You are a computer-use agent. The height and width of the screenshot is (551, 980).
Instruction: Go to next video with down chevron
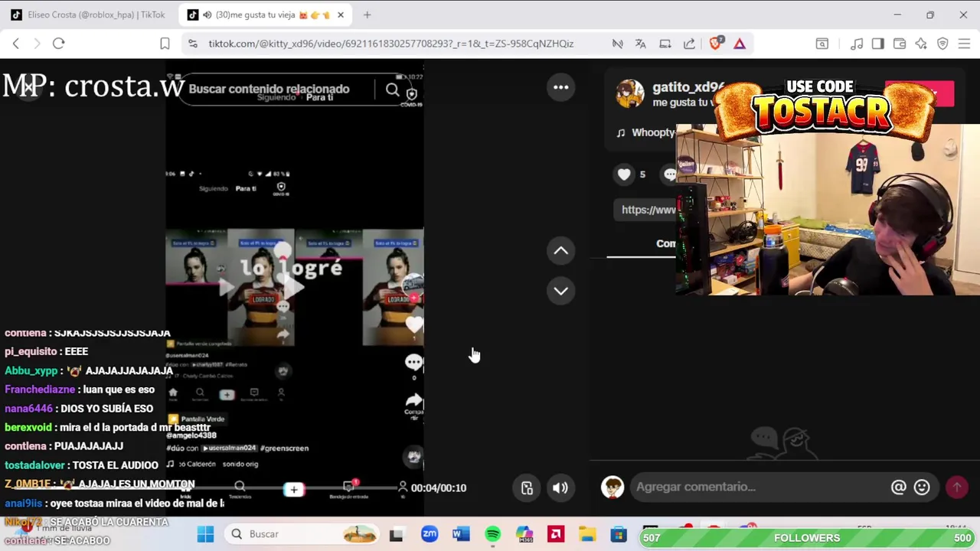[x=561, y=291]
